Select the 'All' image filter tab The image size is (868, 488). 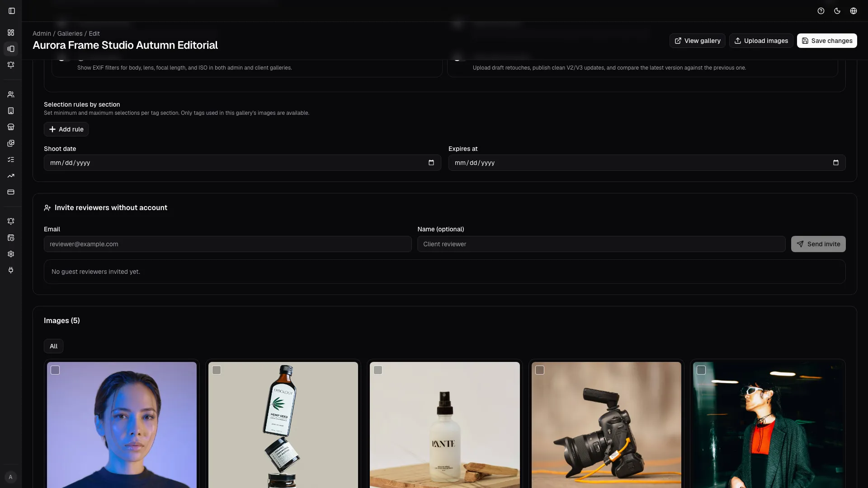pyautogui.click(x=53, y=346)
